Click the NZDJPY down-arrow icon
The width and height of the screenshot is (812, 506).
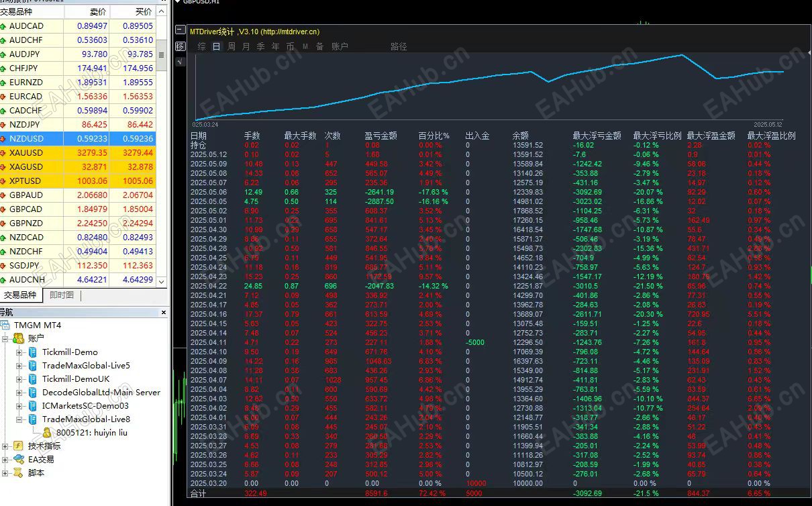click(3, 125)
